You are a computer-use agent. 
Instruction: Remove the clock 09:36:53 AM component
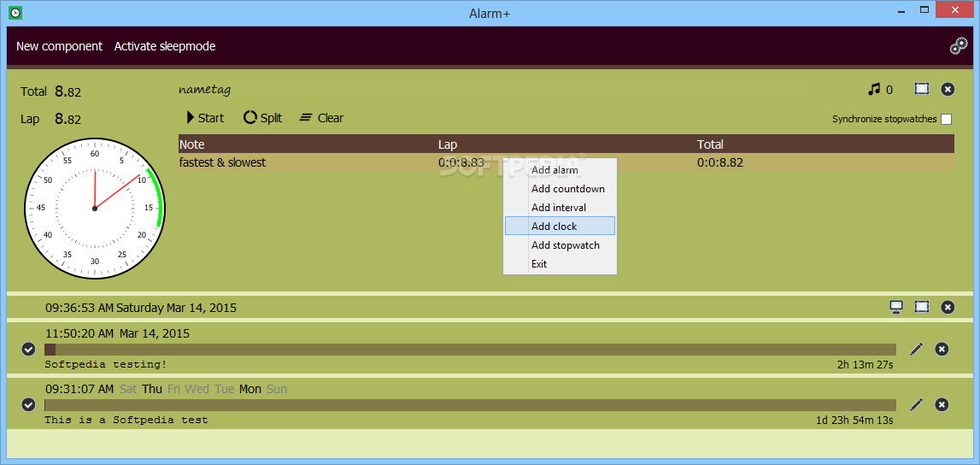(x=948, y=307)
